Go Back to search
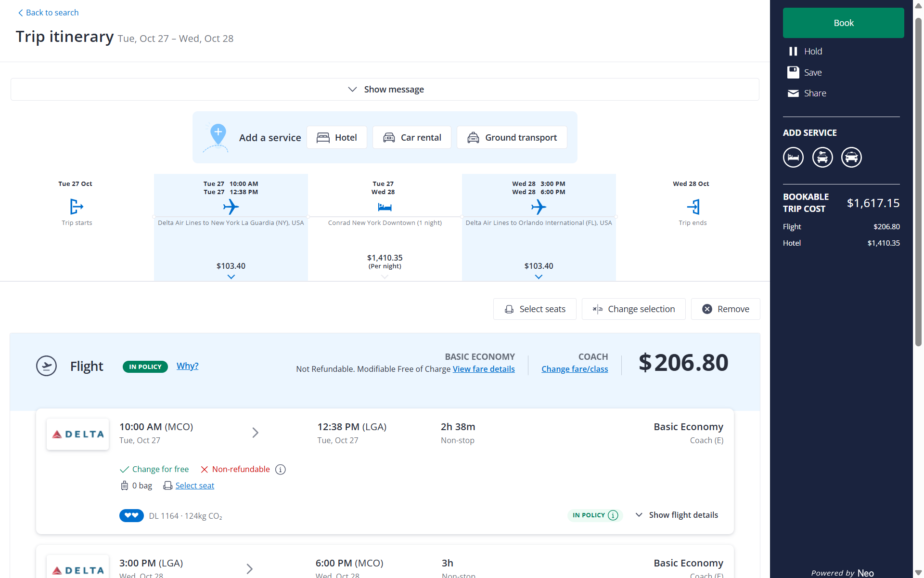Screen dimensions: 924x578 coord(48,13)
